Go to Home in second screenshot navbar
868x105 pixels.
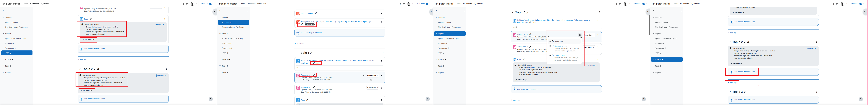243,4
